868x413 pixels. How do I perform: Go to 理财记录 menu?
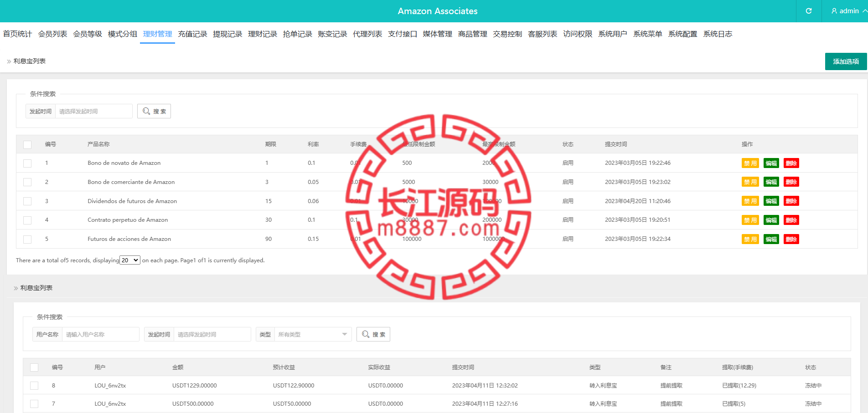coord(263,34)
